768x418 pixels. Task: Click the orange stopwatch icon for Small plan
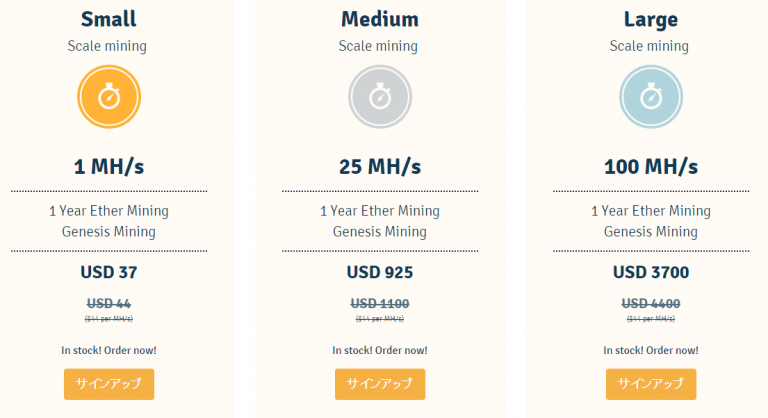pos(109,97)
